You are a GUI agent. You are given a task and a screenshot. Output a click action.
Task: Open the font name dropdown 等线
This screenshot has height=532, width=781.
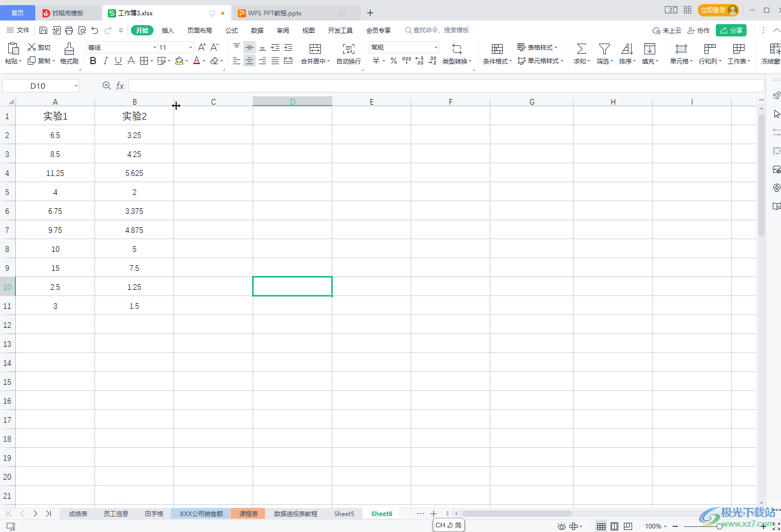pyautogui.click(x=155, y=47)
